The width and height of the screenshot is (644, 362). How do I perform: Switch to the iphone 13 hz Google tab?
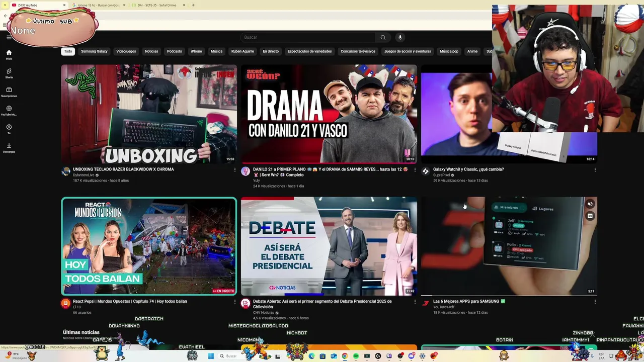coord(98,5)
